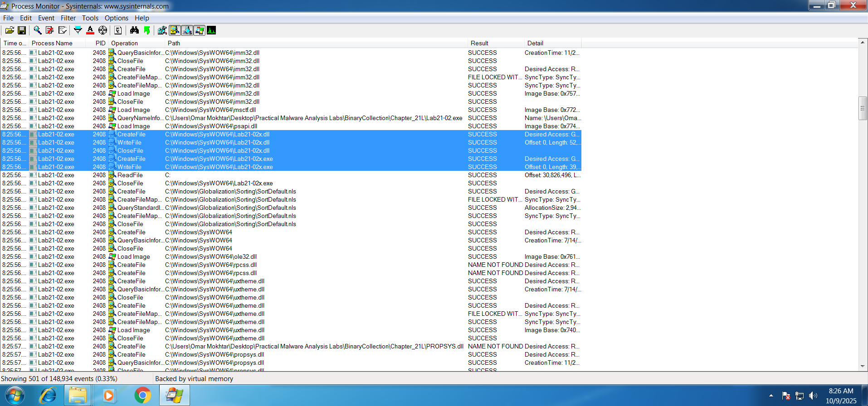Toggle Show Registry Activity button
The image size is (868, 406).
tap(162, 30)
